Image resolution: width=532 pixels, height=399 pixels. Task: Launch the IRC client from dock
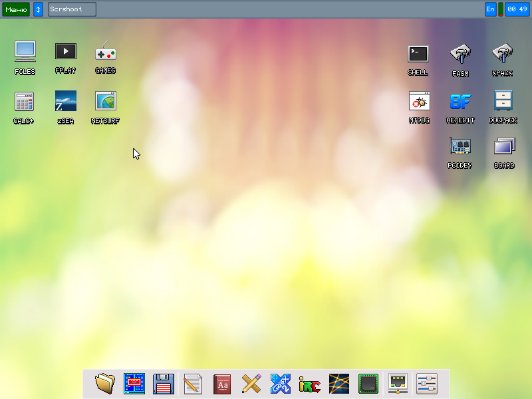[310, 384]
